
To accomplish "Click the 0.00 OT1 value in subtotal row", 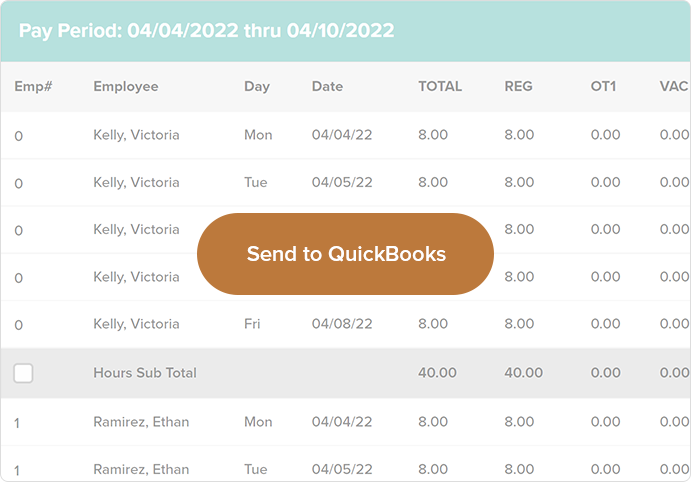I will point(606,373).
